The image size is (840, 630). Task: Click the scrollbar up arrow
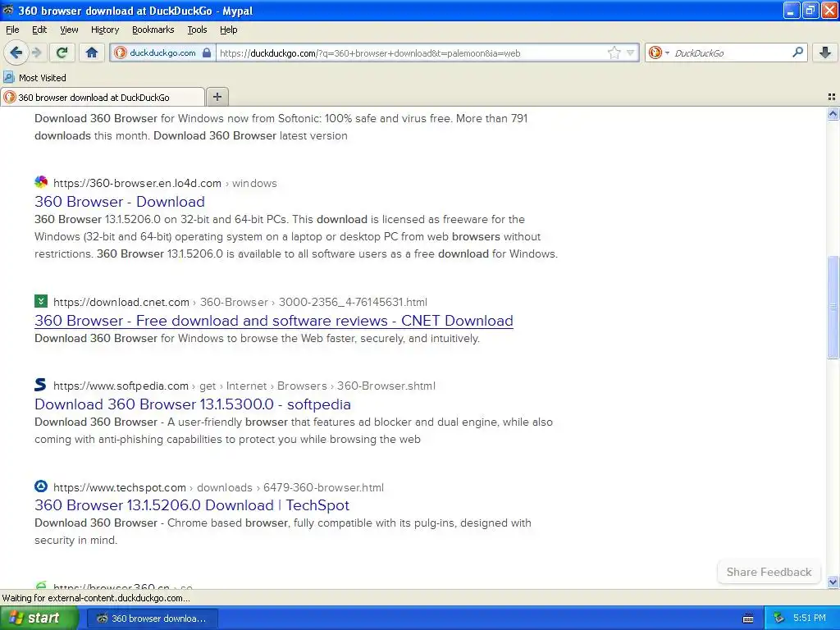(x=833, y=113)
